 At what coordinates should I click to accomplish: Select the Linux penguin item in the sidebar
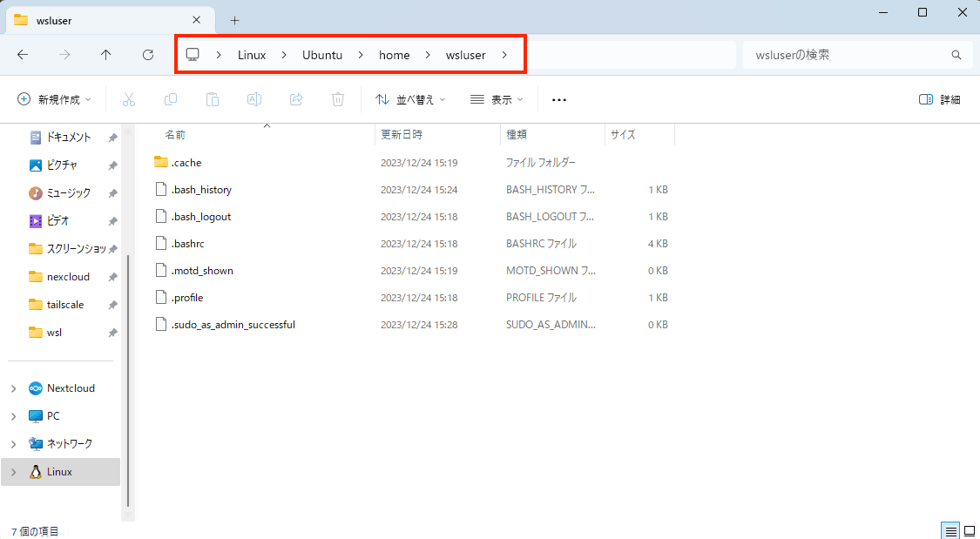61,471
